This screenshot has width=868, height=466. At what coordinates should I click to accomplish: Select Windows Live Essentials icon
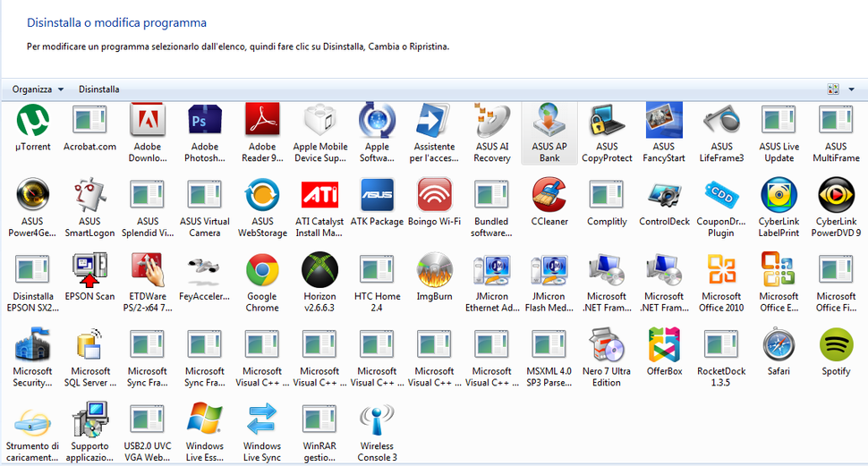205,419
